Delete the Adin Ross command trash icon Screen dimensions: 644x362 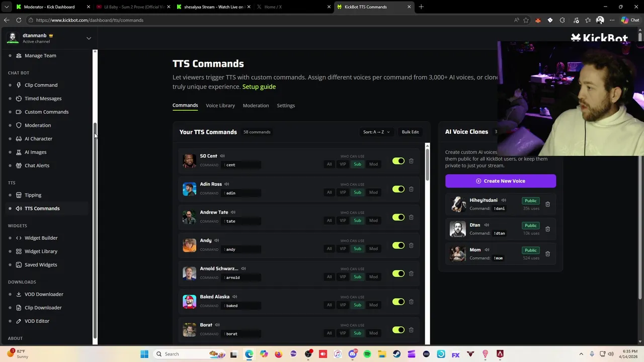(411, 189)
